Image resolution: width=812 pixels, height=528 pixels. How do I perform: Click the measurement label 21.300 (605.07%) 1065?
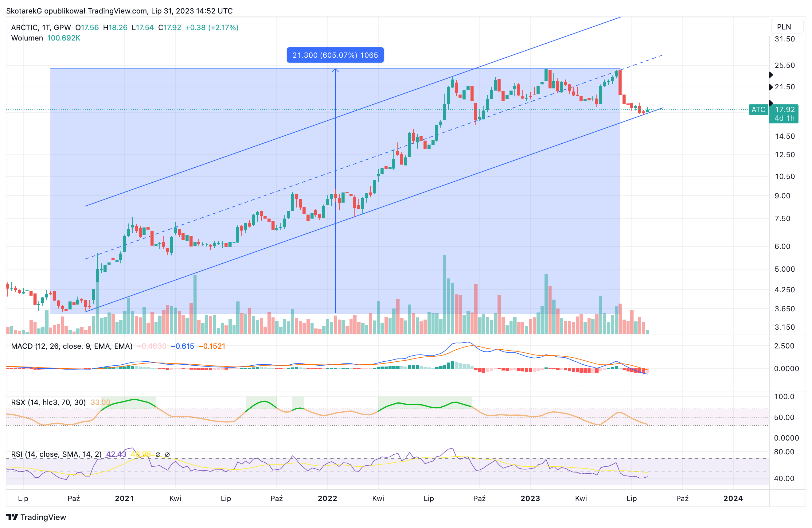[335, 55]
